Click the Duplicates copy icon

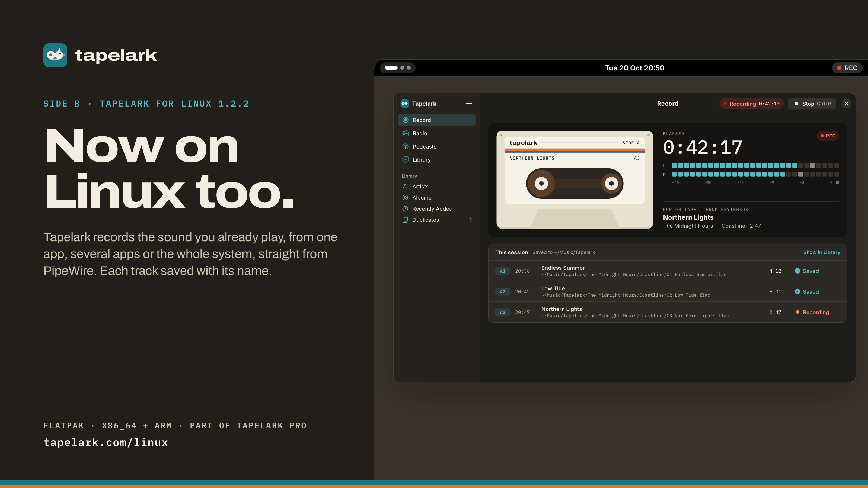click(x=405, y=220)
